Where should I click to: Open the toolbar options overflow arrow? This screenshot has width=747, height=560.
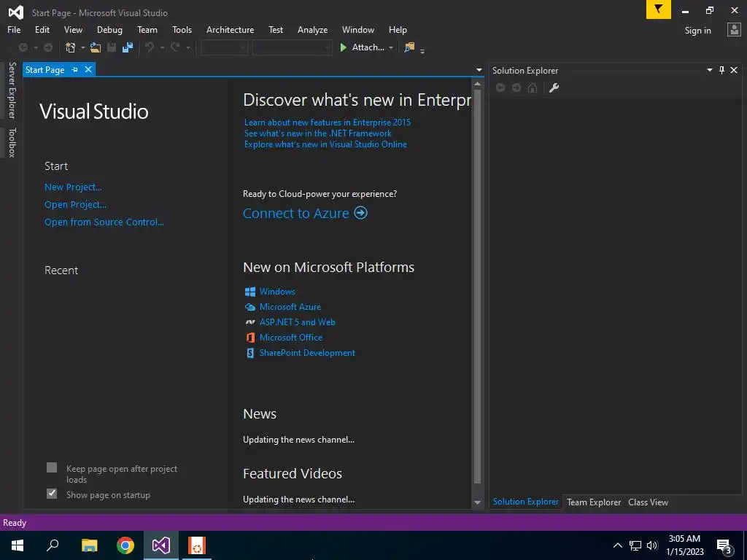tap(422, 51)
